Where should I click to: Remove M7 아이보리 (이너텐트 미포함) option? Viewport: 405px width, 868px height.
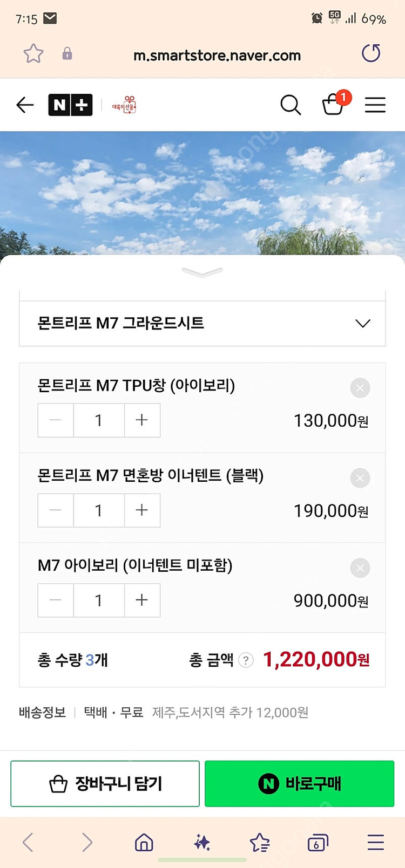[x=360, y=568]
